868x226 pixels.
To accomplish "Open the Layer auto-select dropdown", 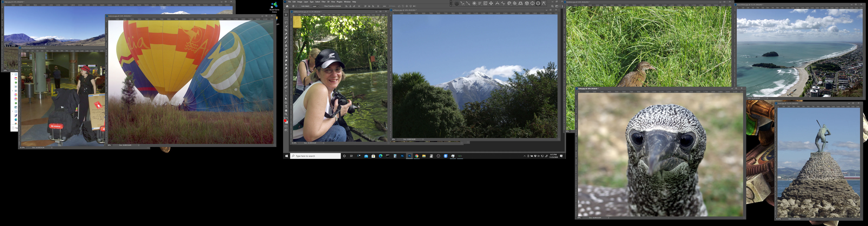I will 315,6.
